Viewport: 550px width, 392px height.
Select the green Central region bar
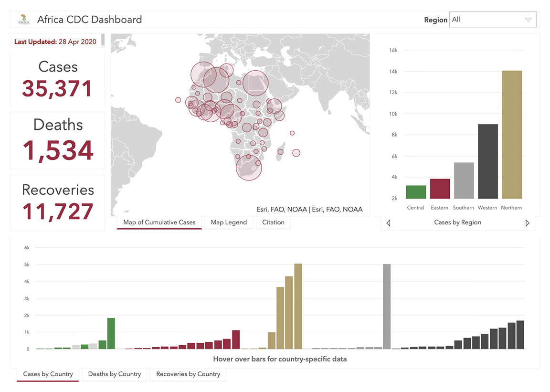416,192
